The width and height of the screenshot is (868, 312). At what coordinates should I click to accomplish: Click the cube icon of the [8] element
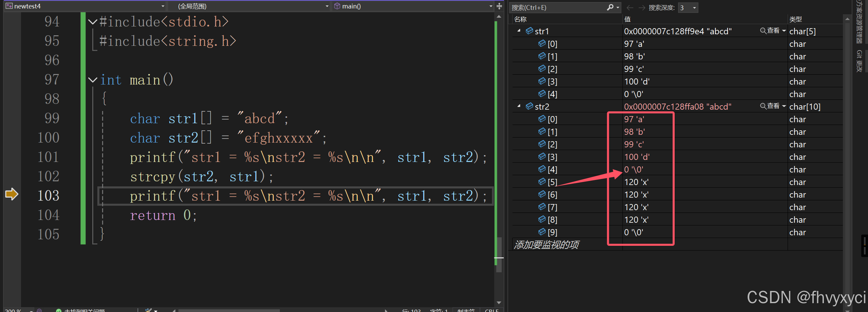tap(542, 219)
